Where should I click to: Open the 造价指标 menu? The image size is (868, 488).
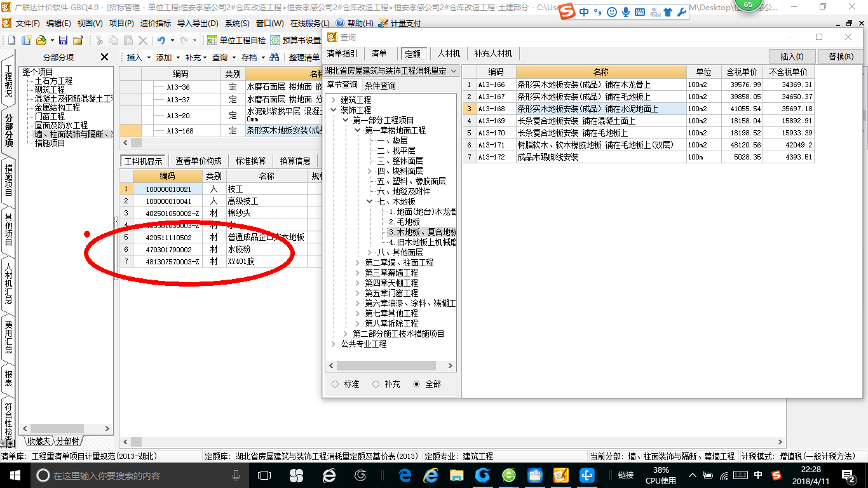(156, 23)
